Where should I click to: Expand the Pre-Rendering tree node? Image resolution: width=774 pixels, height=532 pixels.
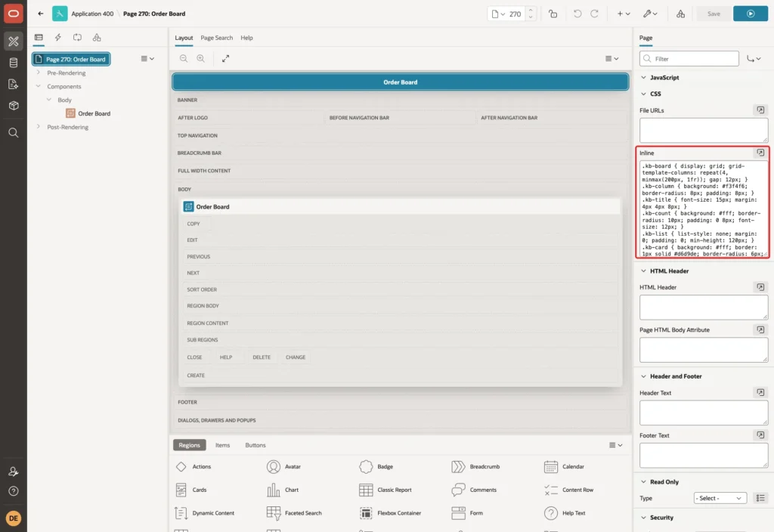click(38, 73)
